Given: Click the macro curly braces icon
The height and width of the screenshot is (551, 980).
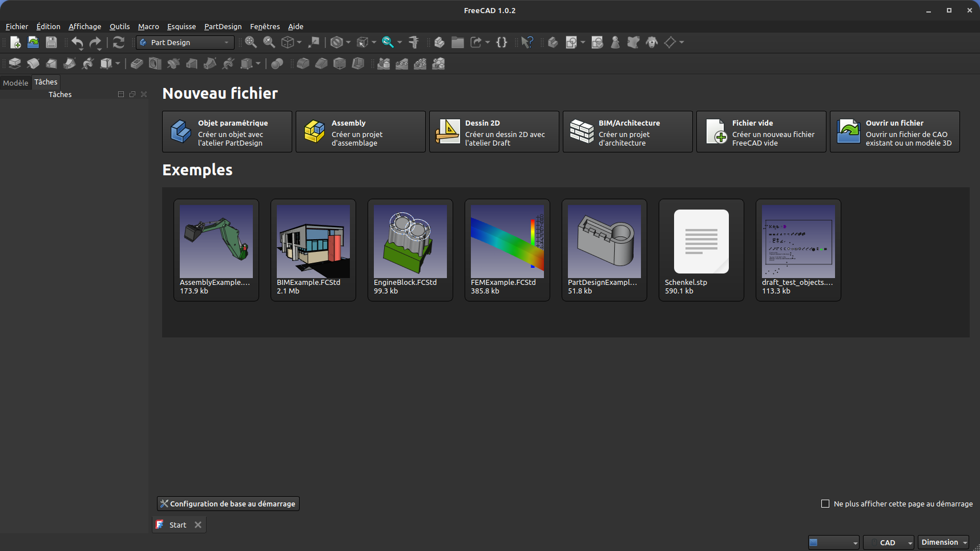Looking at the screenshot, I should 502,42.
